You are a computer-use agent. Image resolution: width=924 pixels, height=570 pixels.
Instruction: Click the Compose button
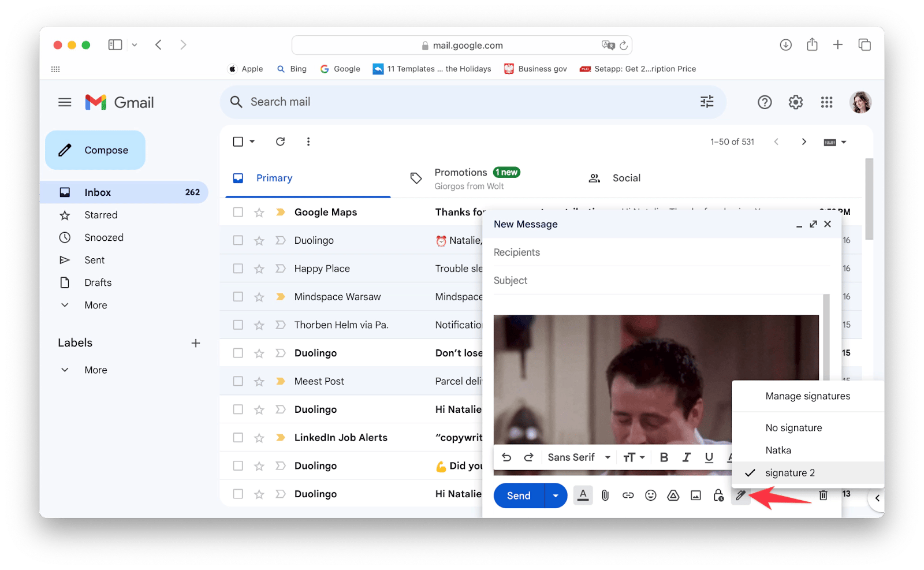[x=95, y=150]
